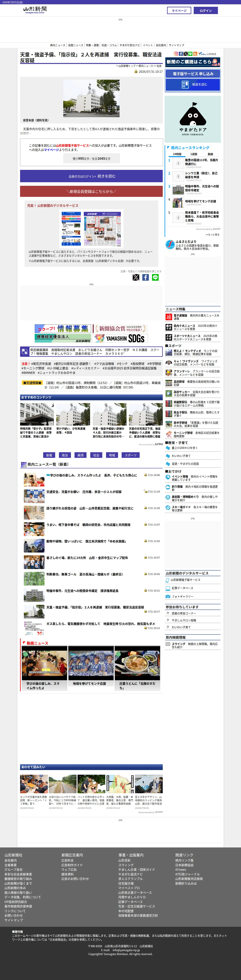Open the 電子速報版 icon link
This screenshot has height=980, width=241.
pos(169,317)
